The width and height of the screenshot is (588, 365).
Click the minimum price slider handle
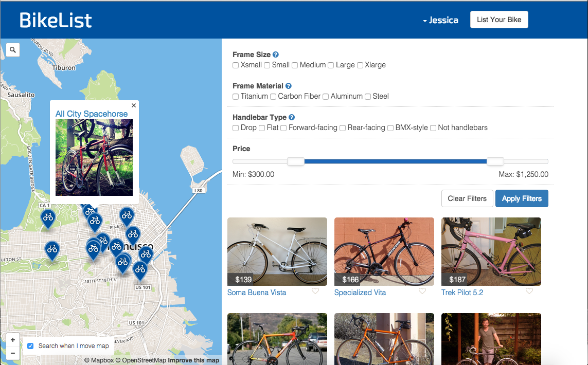click(296, 161)
